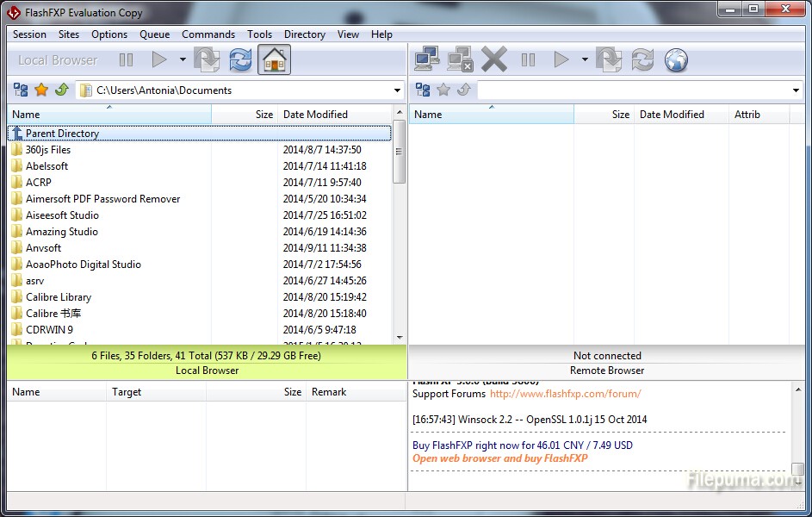Viewport: 812px width, 517px height.
Task: Open the dropdown arrow beside local play button
Action: pyautogui.click(x=183, y=60)
